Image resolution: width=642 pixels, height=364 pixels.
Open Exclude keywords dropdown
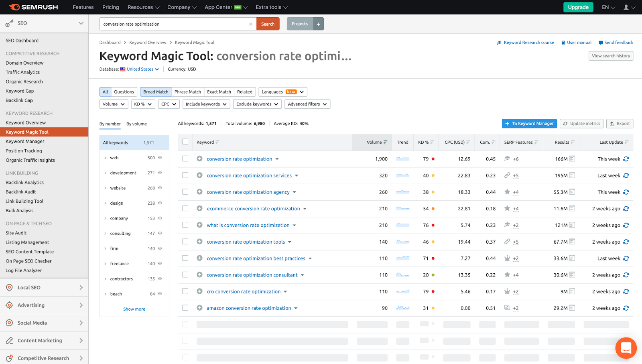click(x=257, y=104)
